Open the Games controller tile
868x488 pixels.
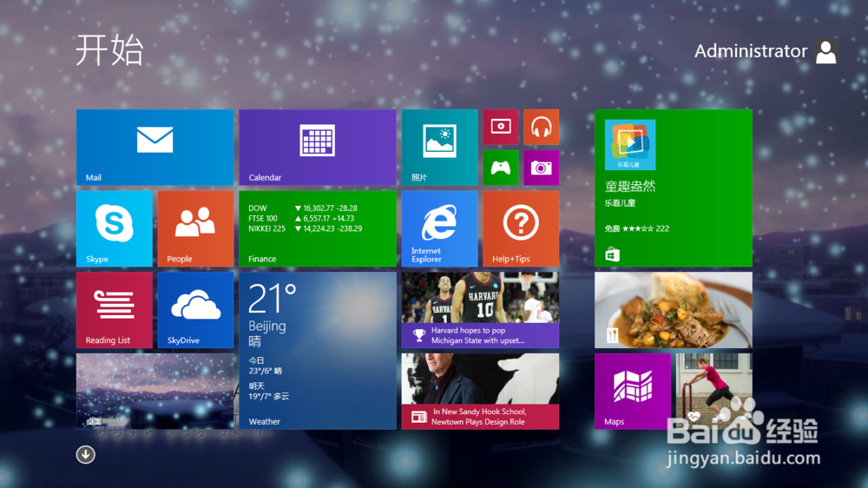(501, 168)
